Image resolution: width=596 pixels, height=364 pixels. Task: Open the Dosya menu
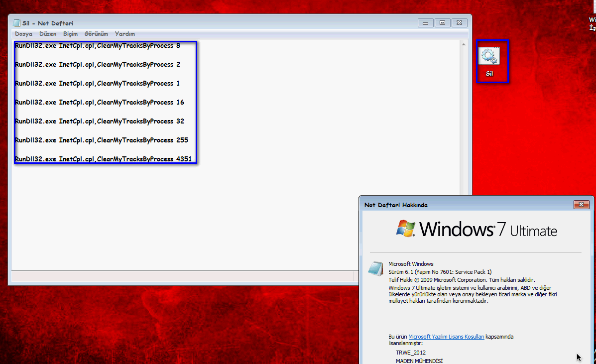23,34
